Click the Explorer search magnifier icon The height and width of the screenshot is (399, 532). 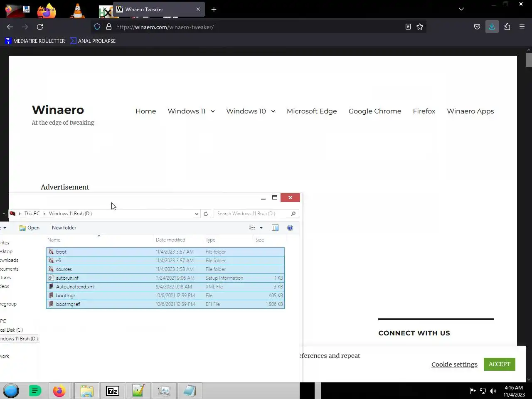click(x=293, y=214)
